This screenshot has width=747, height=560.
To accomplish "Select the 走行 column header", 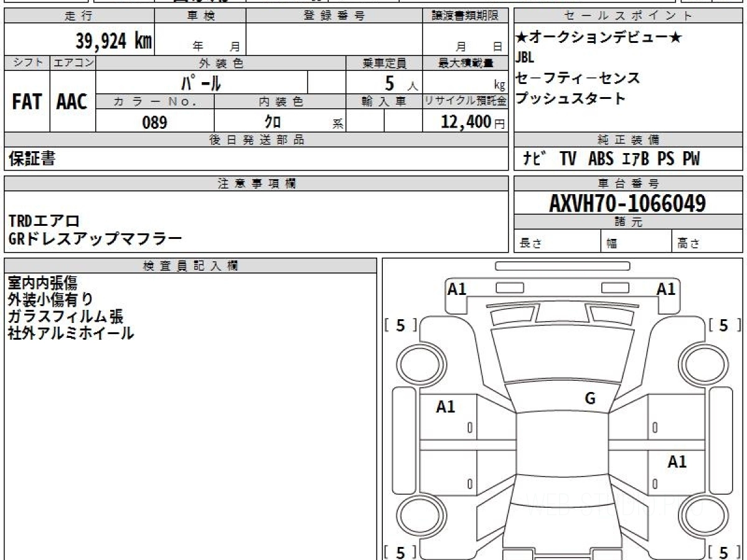I will pos(79,16).
